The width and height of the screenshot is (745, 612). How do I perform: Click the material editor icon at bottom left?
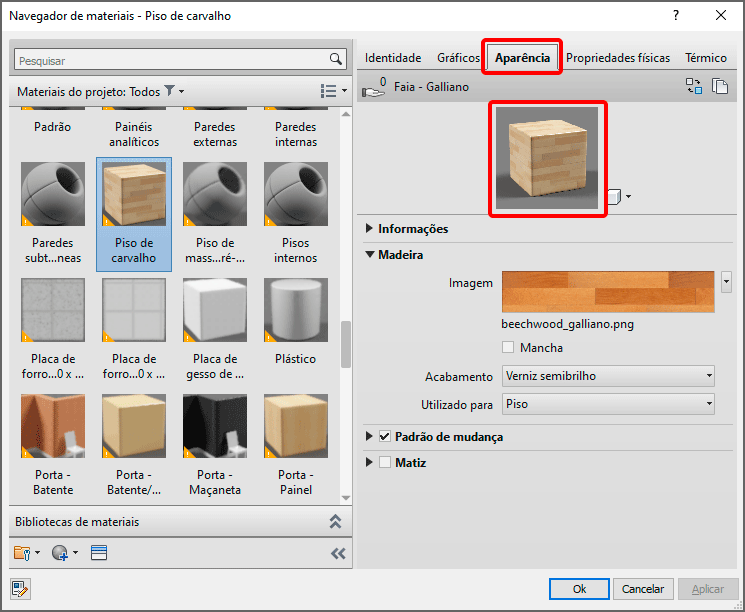point(20,589)
